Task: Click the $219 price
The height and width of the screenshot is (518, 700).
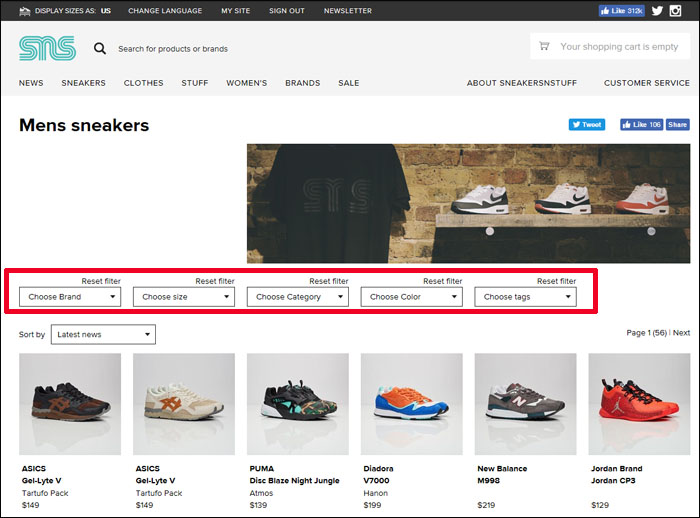Action: point(486,505)
